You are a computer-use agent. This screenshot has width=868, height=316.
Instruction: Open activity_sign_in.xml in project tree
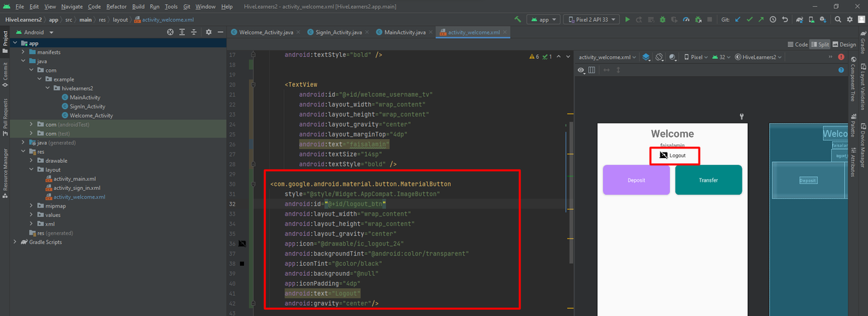point(77,188)
